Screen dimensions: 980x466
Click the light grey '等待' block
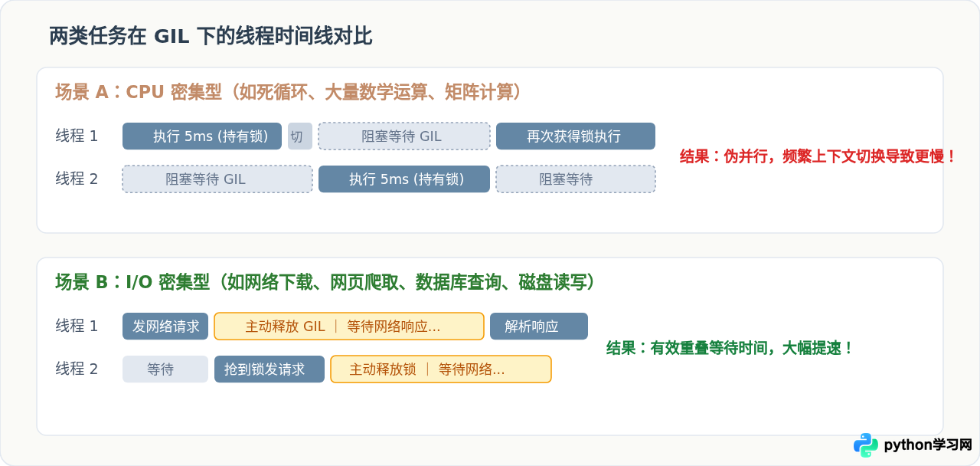(x=165, y=369)
